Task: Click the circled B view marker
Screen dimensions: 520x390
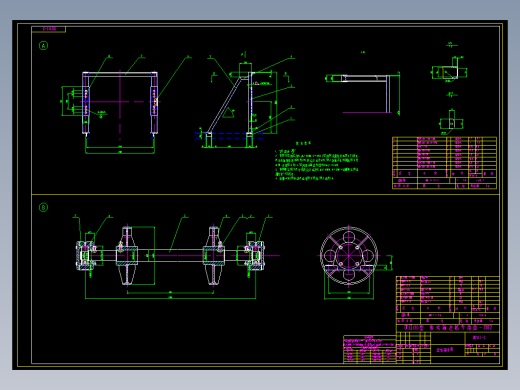Action: [x=43, y=207]
